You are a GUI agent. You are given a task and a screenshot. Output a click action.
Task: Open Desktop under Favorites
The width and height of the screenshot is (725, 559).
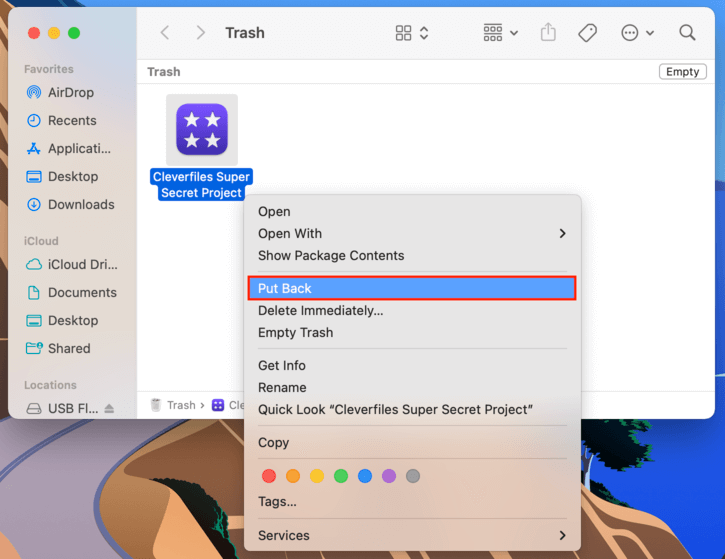pyautogui.click(x=73, y=177)
